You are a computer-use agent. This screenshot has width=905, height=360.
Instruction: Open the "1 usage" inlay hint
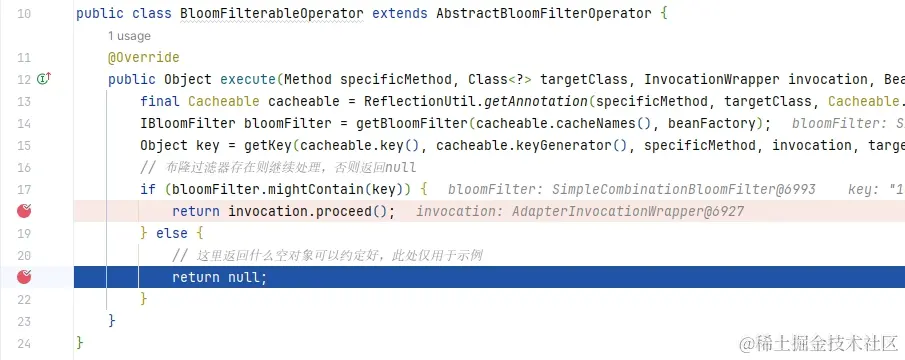(129, 36)
